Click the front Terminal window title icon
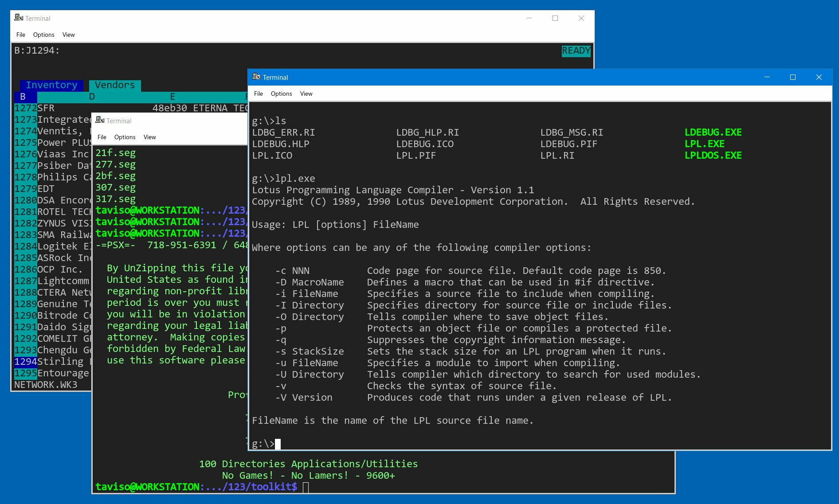 click(x=256, y=77)
